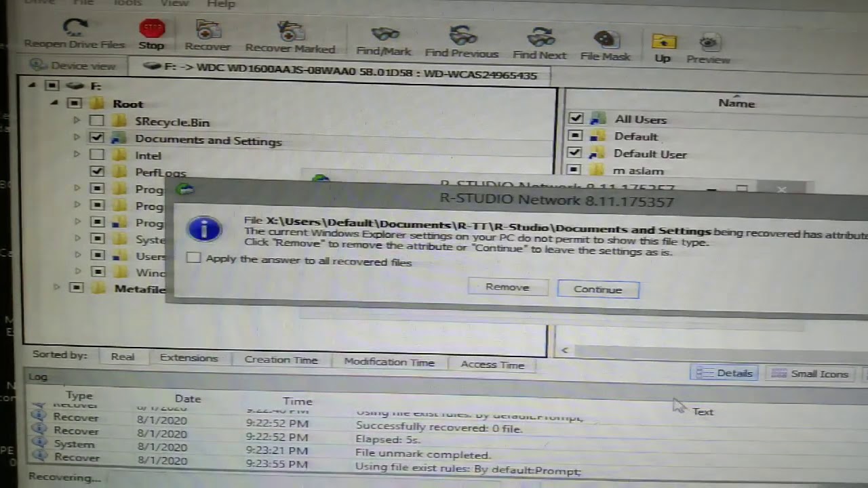868x488 pixels.
Task: Expand the Users folder tree node
Action: (x=77, y=255)
